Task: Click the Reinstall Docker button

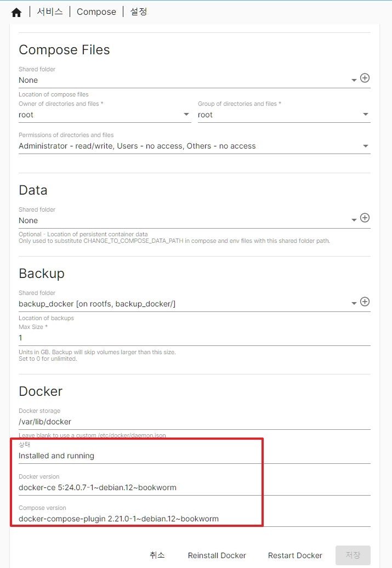Action: point(217,555)
